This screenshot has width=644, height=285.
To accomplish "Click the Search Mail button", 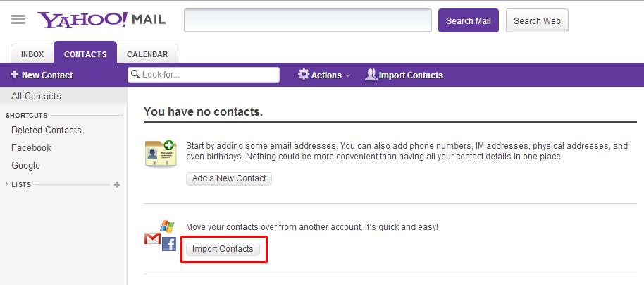I will [x=469, y=20].
